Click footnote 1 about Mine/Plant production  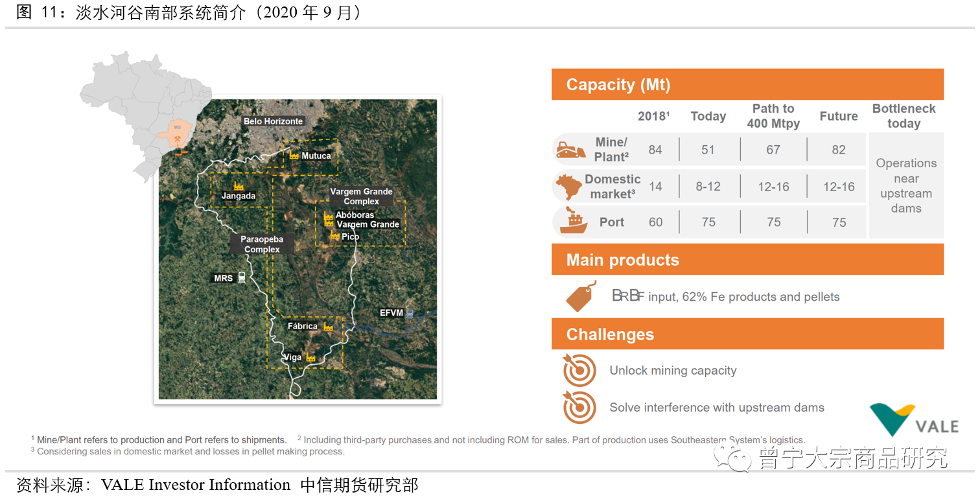pos(159,440)
